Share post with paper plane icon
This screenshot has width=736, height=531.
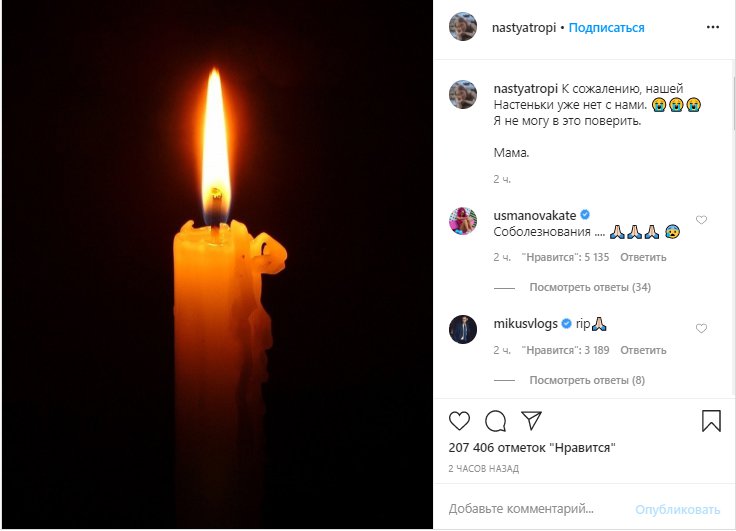(x=531, y=420)
